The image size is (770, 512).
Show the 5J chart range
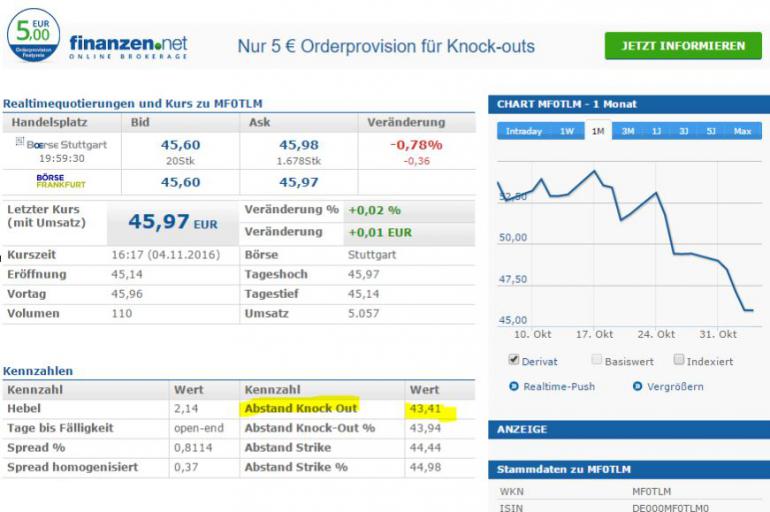[711, 131]
